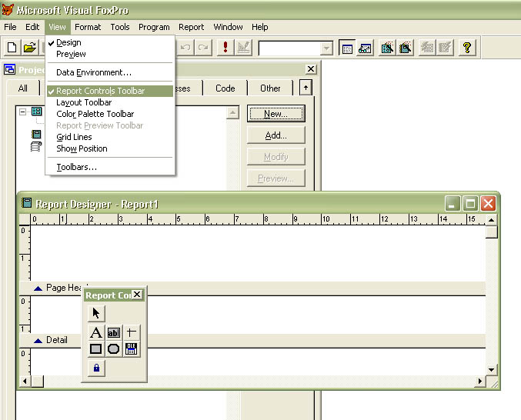This screenshot has width=521, height=420.
Task: Click the Undo toolbar icon
Action: point(185,48)
